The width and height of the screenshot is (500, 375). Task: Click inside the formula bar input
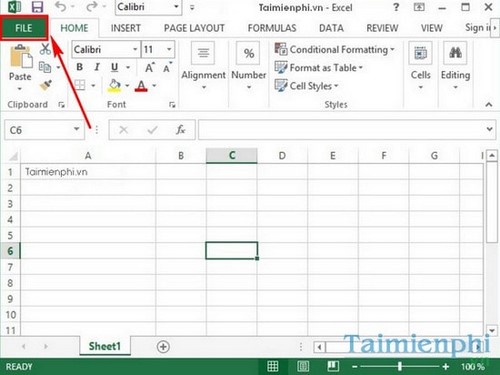342,130
